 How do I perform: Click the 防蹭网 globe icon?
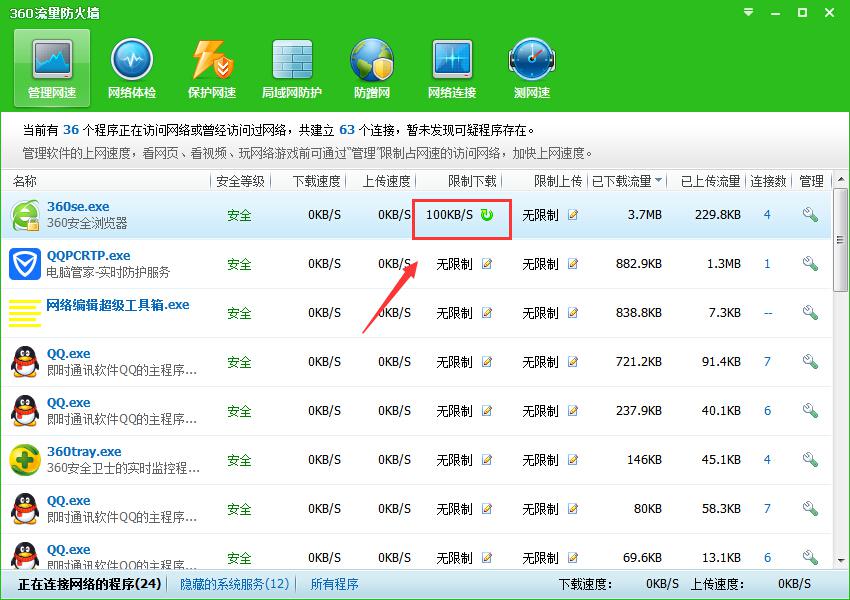click(372, 68)
